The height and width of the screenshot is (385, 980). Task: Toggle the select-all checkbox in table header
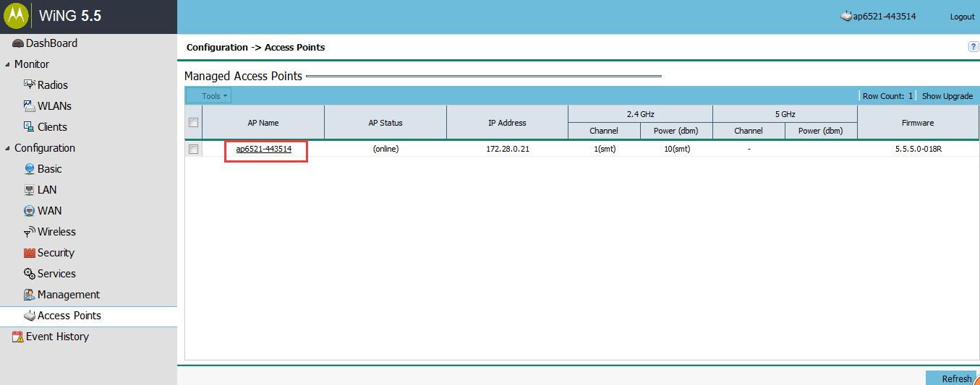pos(193,123)
